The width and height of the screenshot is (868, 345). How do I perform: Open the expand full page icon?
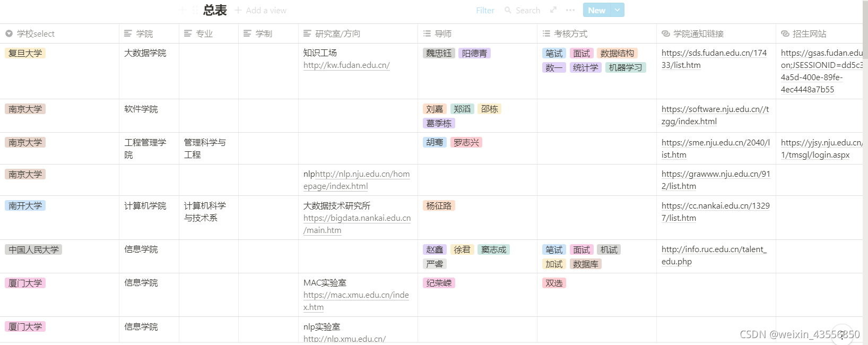(553, 10)
